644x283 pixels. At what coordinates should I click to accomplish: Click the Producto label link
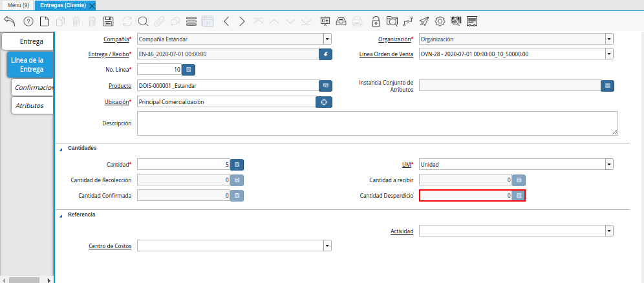coord(120,86)
